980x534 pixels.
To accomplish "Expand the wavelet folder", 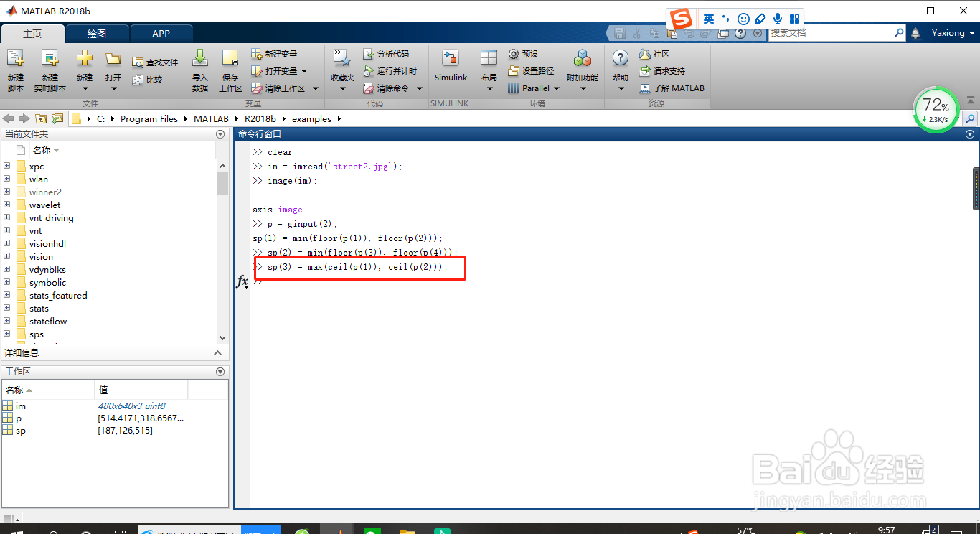I will point(7,205).
